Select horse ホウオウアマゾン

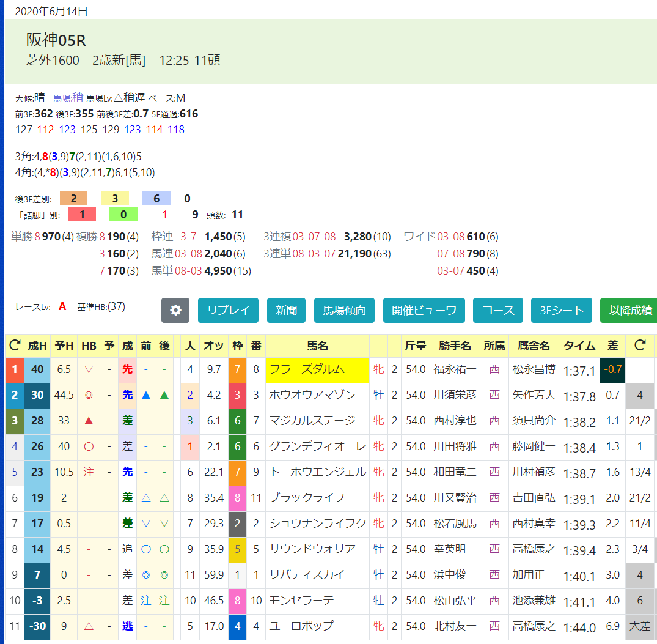312,395
